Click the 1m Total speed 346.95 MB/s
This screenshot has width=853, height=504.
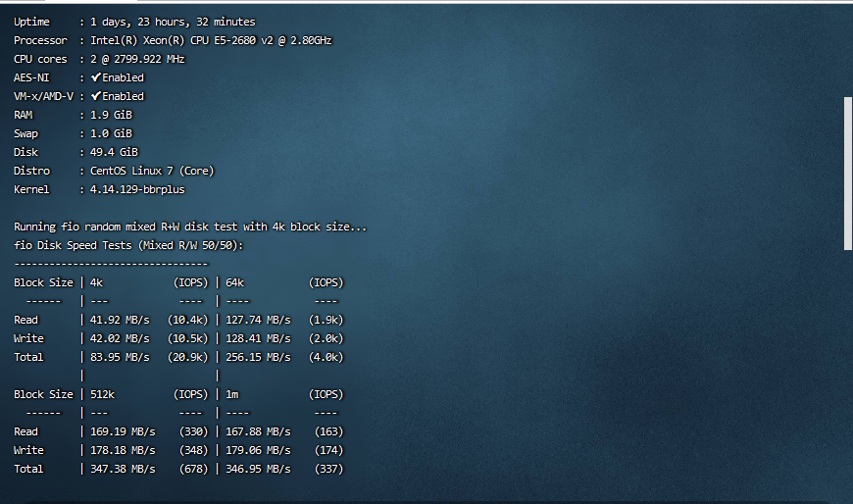tap(258, 469)
